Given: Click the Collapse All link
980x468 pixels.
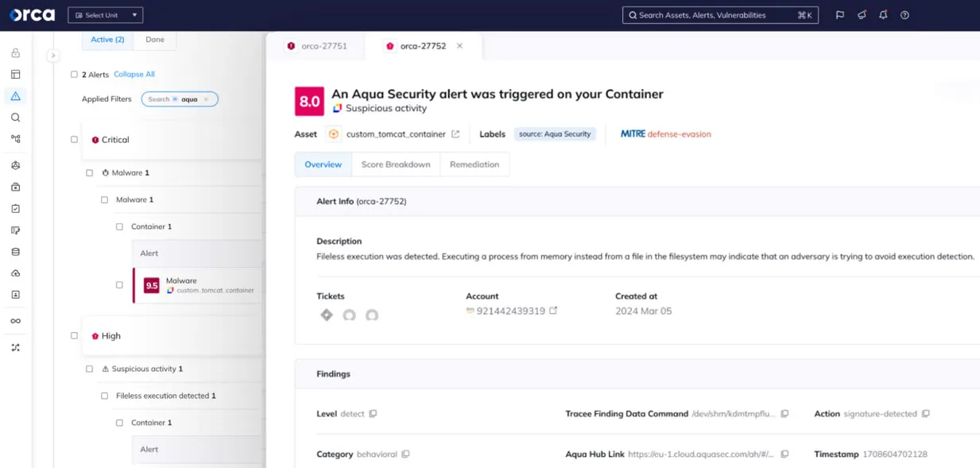Looking at the screenshot, I should [x=134, y=75].
